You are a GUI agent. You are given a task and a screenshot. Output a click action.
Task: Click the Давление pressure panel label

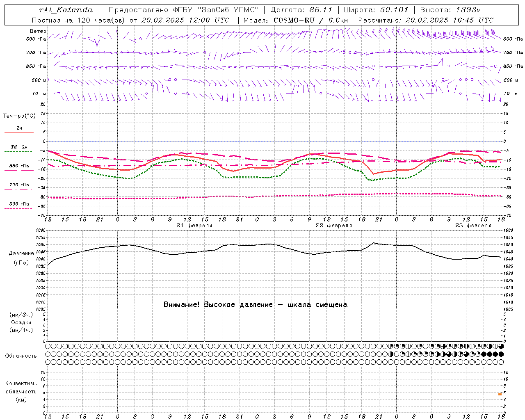(x=21, y=253)
